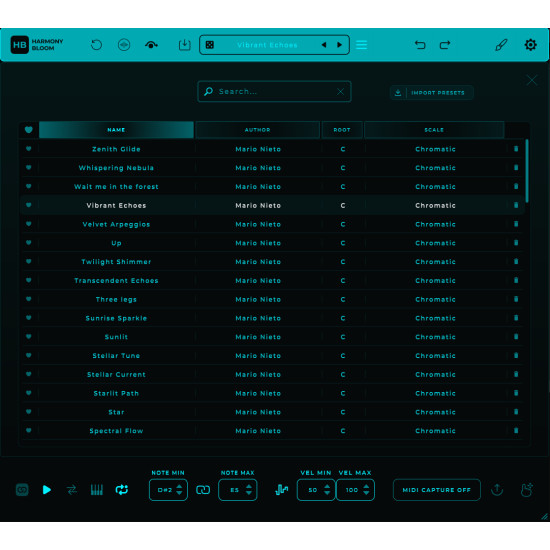Click the undo arrow icon
The height and width of the screenshot is (550, 550).
(420, 45)
